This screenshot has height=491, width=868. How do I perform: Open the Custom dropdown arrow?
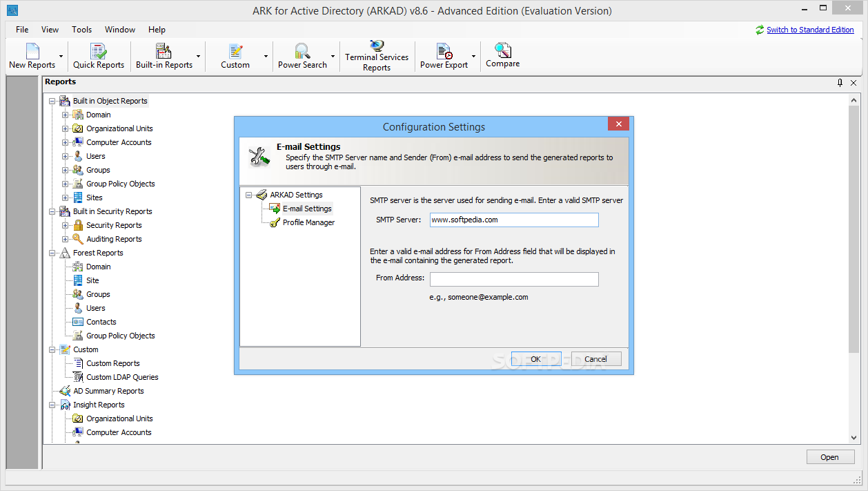pos(266,56)
